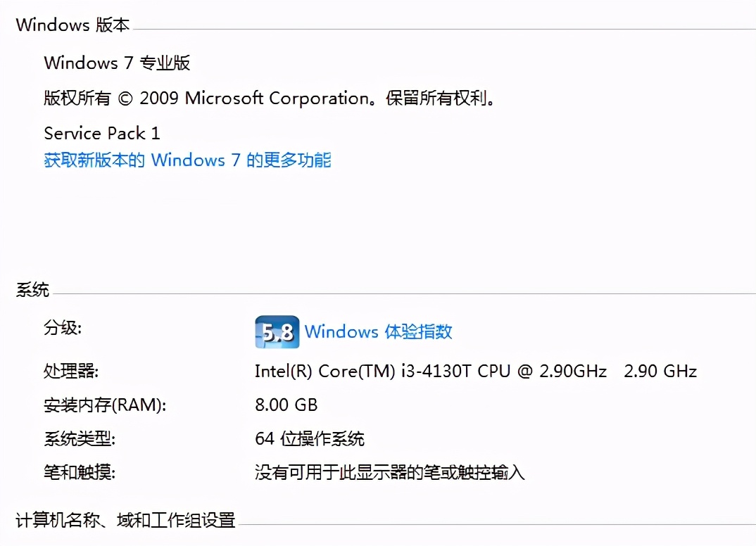Screen dimensions: 756x546
Task: Open the Windows 体验指数 rating link
Action: [382, 331]
